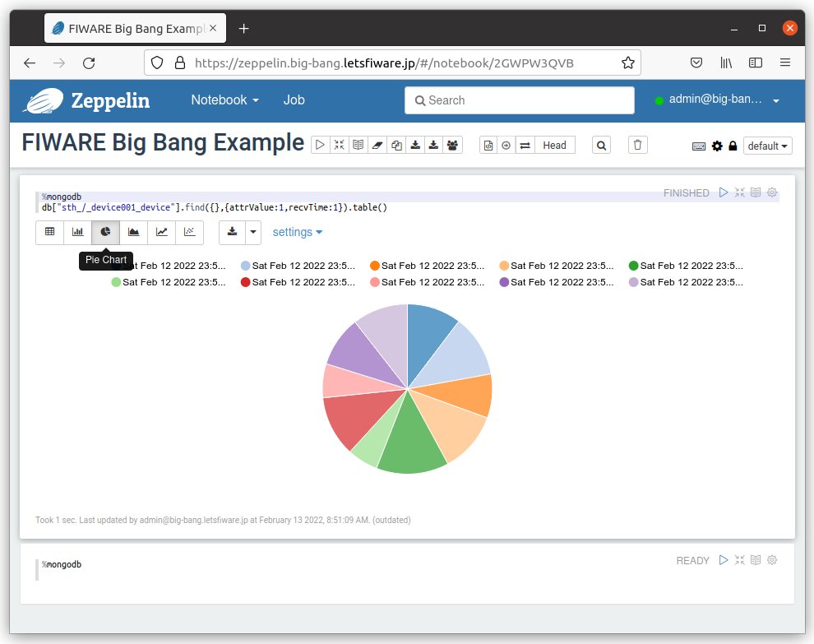Click the dark green pie slice
The height and width of the screenshot is (644, 814).
point(412,442)
